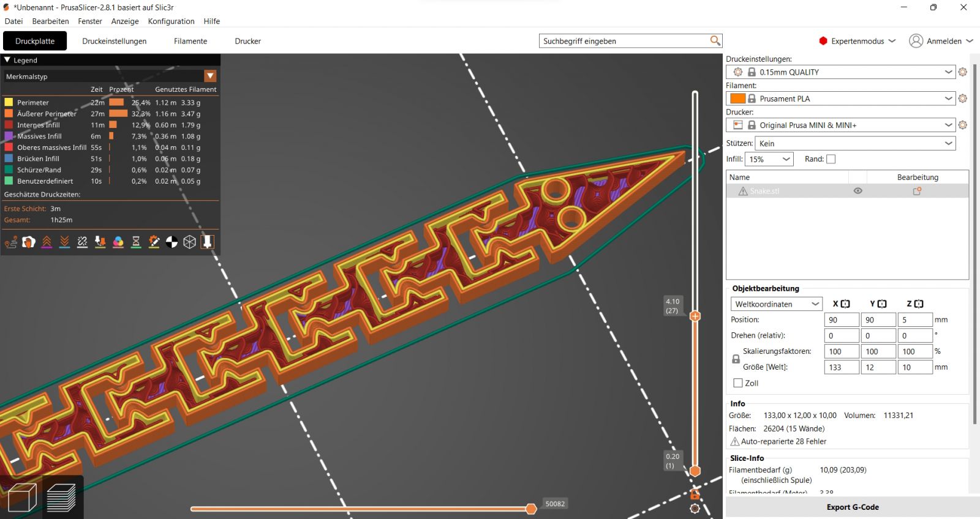Hide Snake.stl using the eye icon
The image size is (980, 519).
858,191
